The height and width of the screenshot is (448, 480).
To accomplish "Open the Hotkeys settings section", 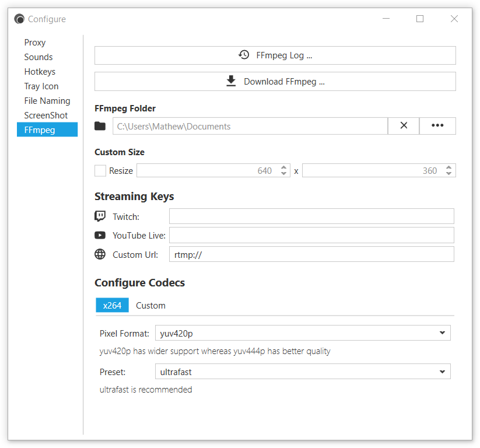I will pos(40,72).
